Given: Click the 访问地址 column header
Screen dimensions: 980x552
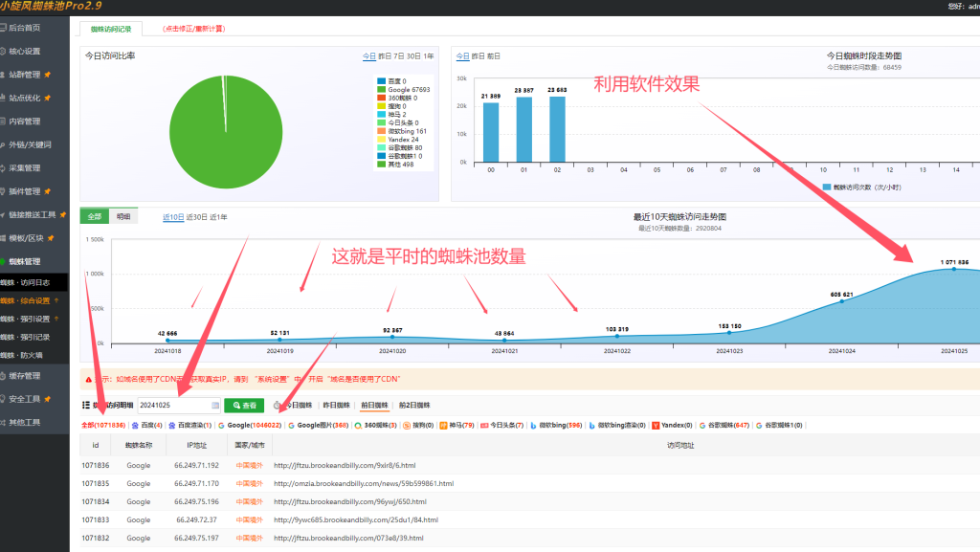Looking at the screenshot, I should tap(680, 445).
